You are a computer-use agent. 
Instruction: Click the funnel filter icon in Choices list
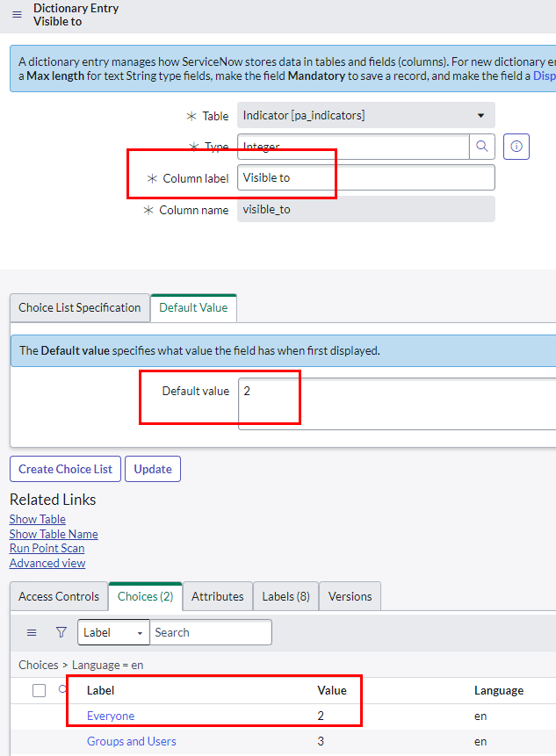coord(61,632)
